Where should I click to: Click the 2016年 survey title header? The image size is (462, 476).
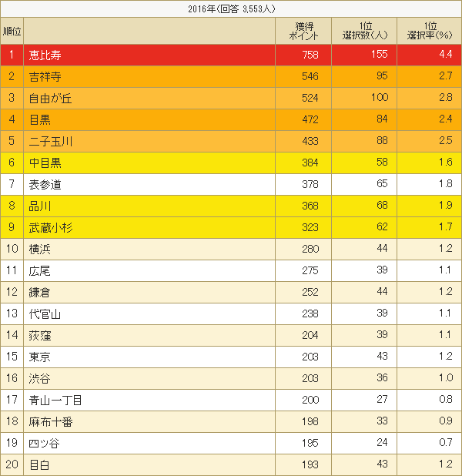coord(231,8)
